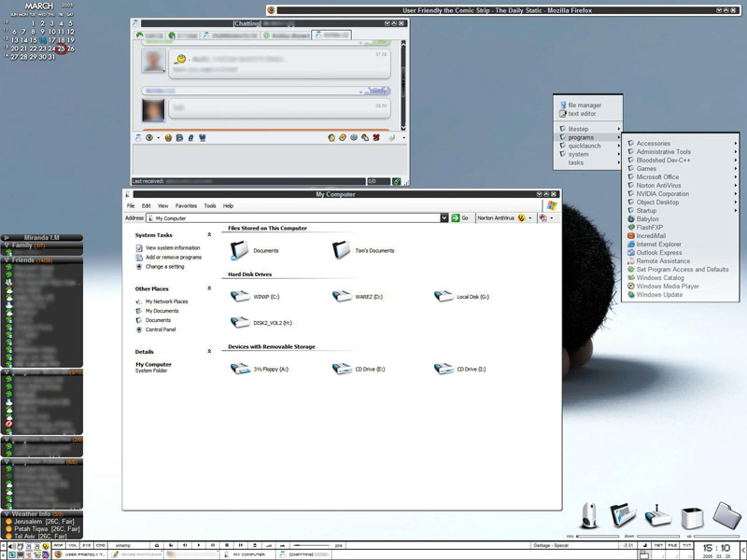The width and height of the screenshot is (747, 560).
Task: Click the Norton AntiVirus globe icon
Action: pyautogui.click(x=521, y=218)
